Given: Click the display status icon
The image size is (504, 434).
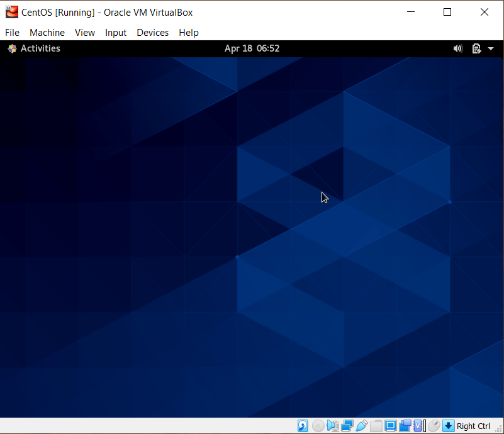Looking at the screenshot, I should tap(391, 426).
